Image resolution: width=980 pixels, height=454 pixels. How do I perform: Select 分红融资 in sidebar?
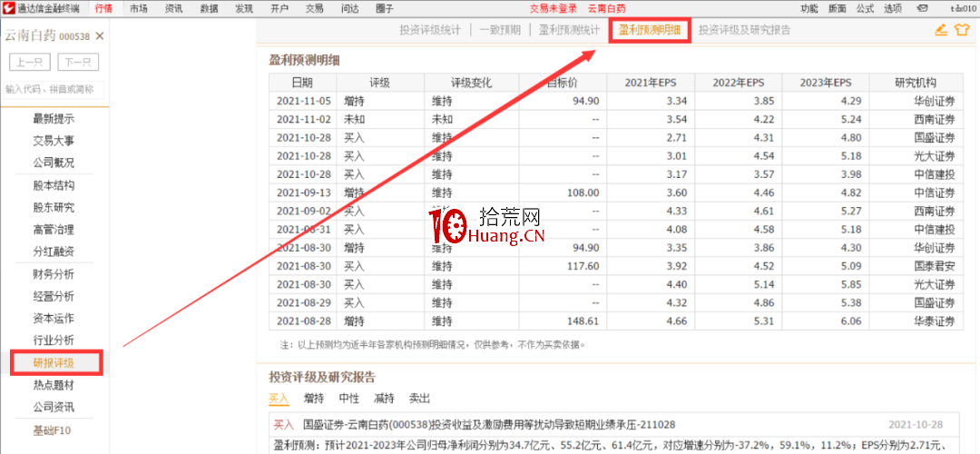coord(54,252)
